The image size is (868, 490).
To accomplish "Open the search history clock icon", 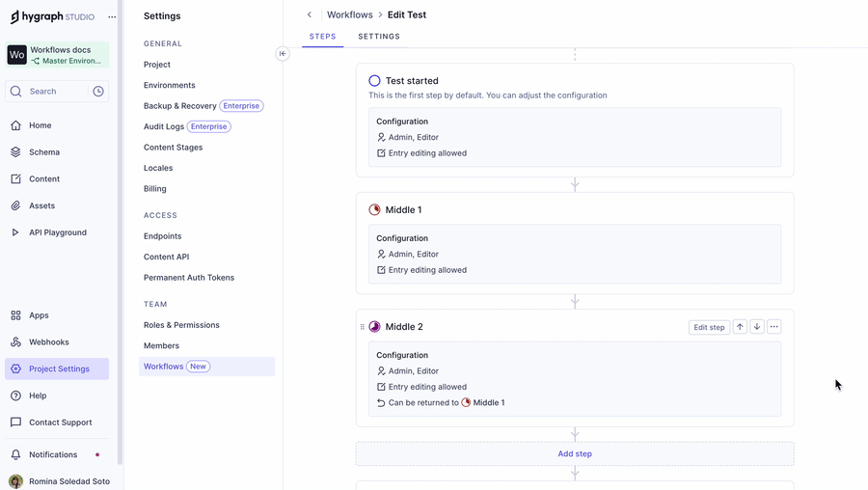I will (98, 92).
